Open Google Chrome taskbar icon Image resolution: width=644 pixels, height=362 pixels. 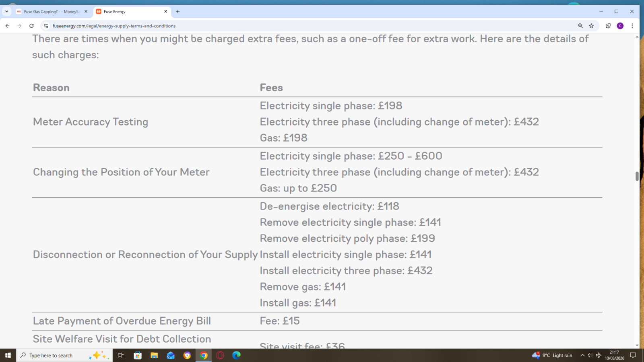[204, 355]
